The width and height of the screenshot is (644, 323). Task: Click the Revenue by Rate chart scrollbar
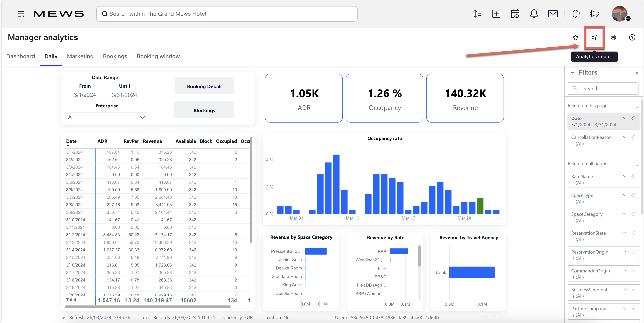pyautogui.click(x=419, y=256)
